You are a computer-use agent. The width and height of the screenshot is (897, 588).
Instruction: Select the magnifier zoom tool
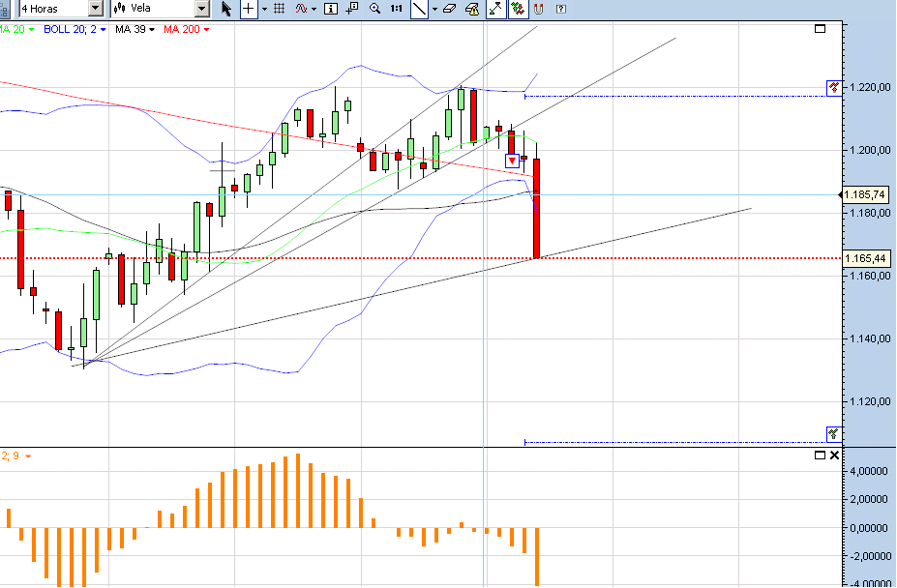tap(375, 9)
